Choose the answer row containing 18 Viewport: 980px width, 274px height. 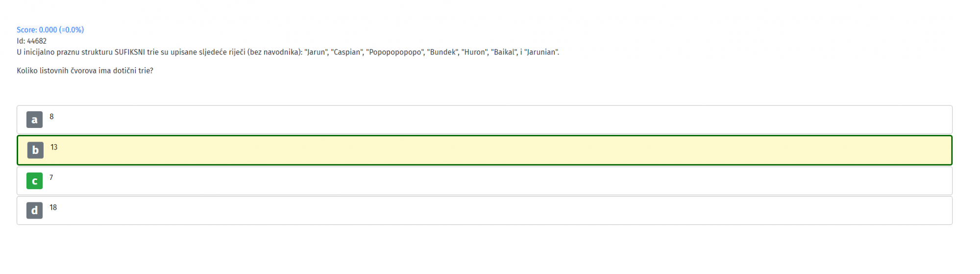pos(485,211)
